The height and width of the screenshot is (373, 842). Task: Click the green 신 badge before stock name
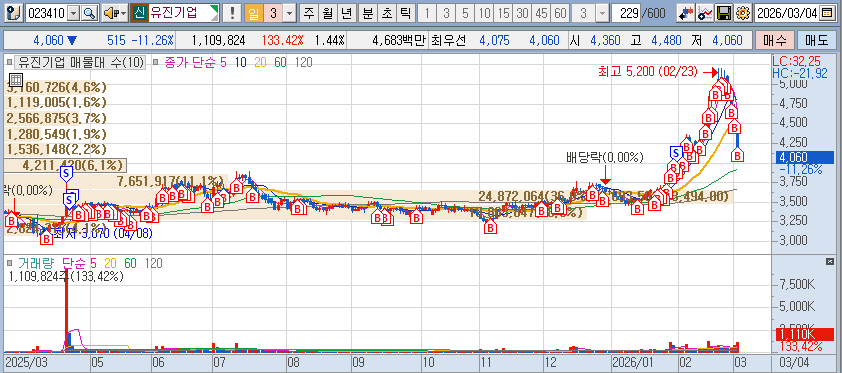coord(140,13)
